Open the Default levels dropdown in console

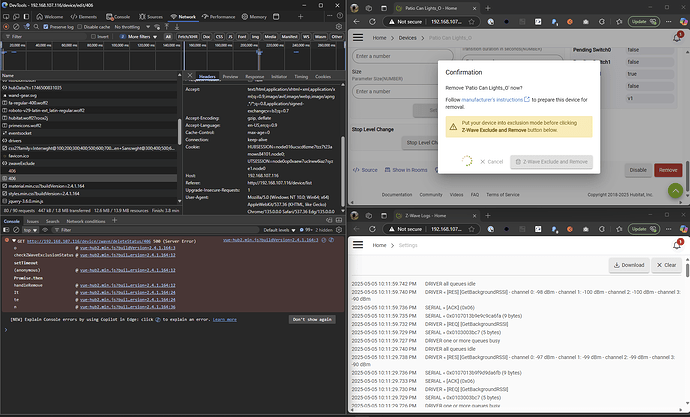point(279,230)
